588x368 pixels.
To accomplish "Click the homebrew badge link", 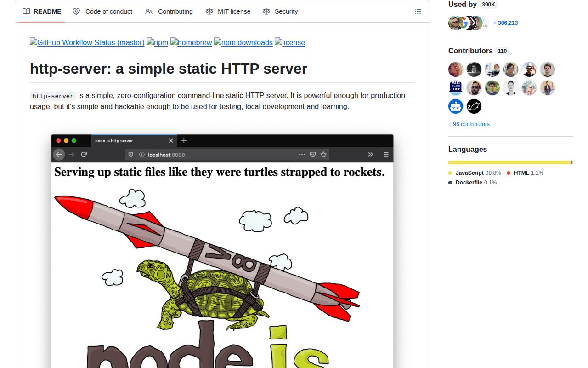I will coord(191,42).
